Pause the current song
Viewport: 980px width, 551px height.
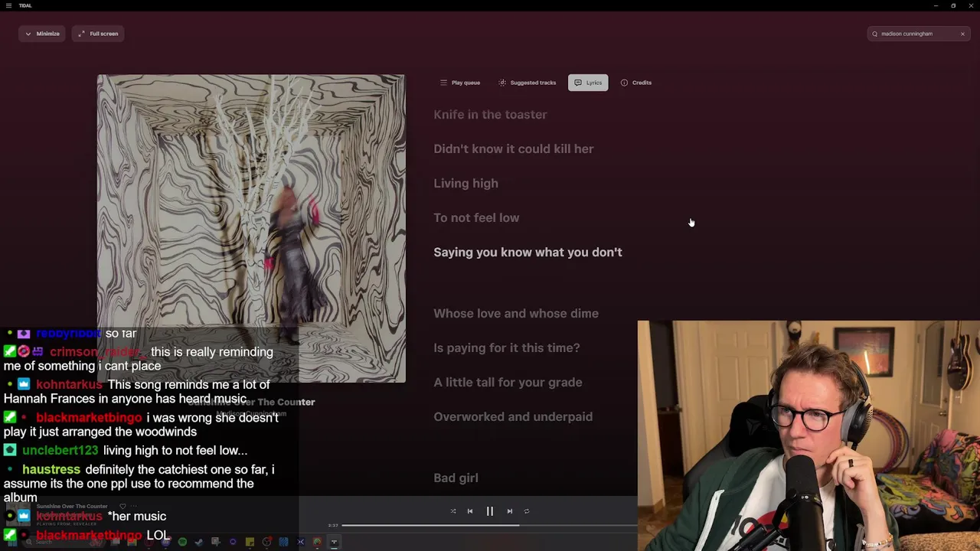[x=490, y=511]
